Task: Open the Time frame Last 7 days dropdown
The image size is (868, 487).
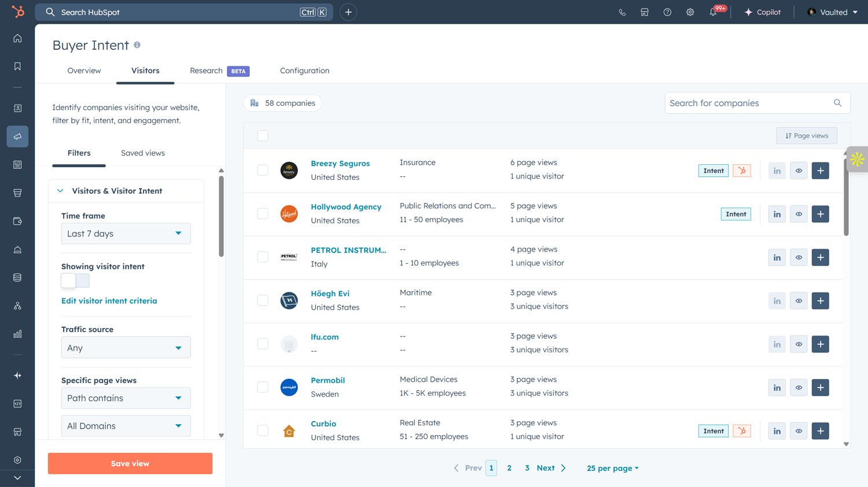Action: [x=126, y=234]
